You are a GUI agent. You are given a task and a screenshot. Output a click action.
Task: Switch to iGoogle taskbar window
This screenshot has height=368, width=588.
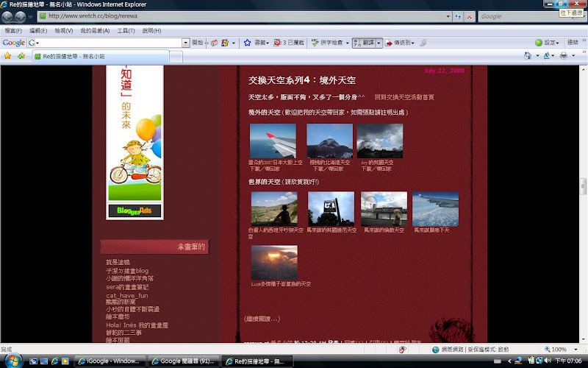[110, 361]
